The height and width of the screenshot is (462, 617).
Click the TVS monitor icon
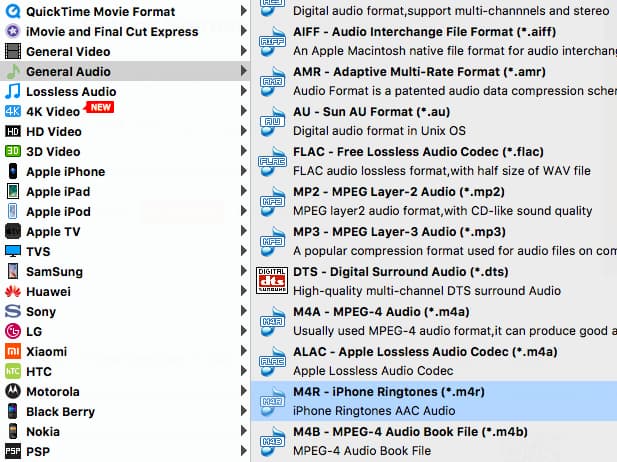(13, 251)
